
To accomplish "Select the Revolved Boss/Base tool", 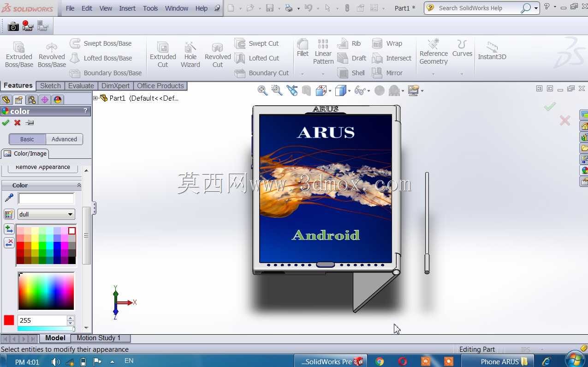I will [52, 54].
